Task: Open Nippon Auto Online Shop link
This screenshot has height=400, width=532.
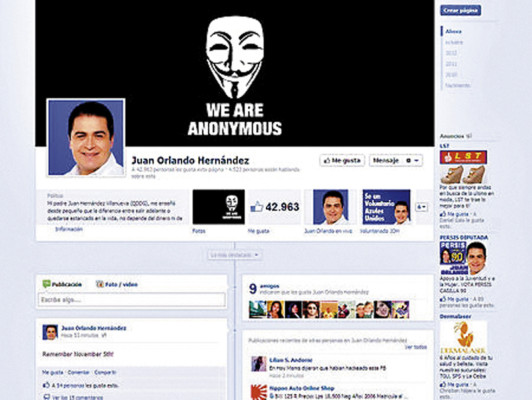Action: point(302,388)
